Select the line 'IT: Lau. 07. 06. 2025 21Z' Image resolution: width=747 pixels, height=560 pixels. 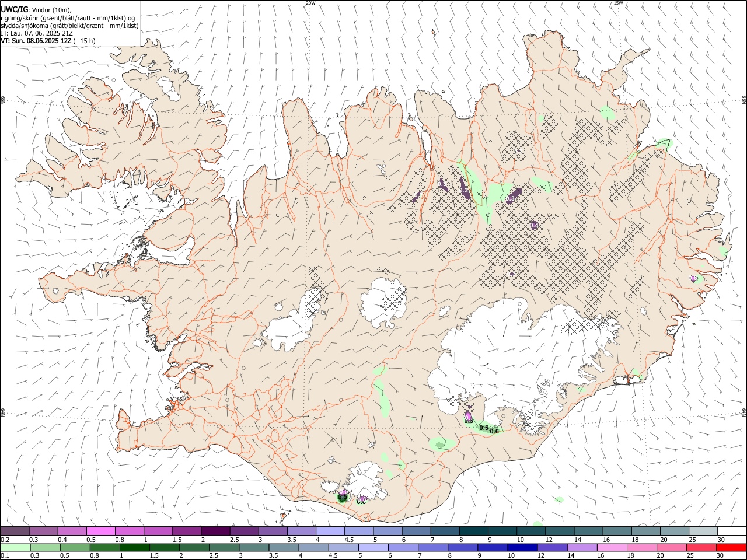click(37, 33)
